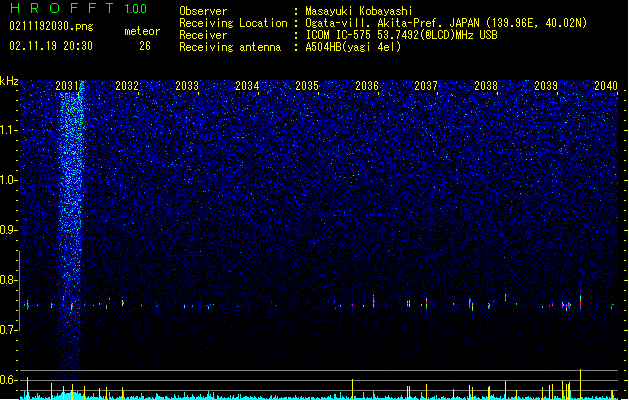Click the 0.8 kHz axis label
Image resolution: width=629 pixels, height=400 pixels.
pyautogui.click(x=9, y=280)
